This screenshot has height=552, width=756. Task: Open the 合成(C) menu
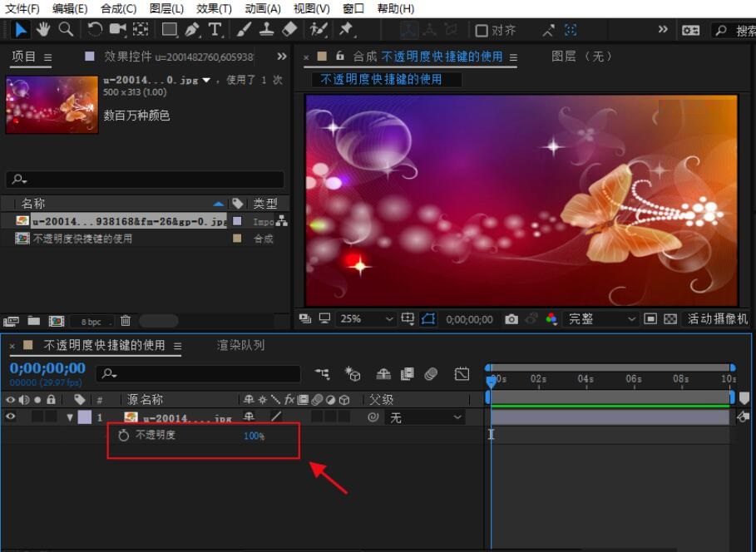pos(119,8)
